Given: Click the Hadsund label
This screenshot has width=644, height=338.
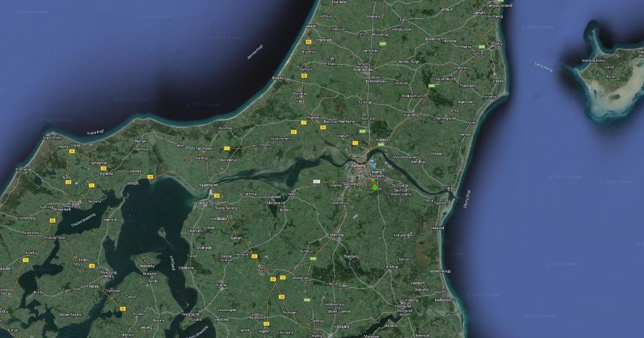Looking at the screenshot, I should [x=404, y=306].
